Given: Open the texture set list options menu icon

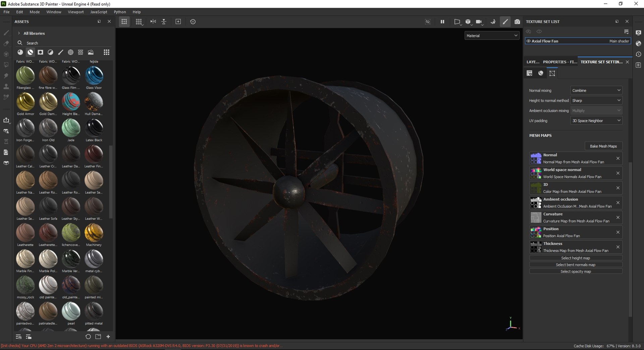Looking at the screenshot, I should click(626, 32).
